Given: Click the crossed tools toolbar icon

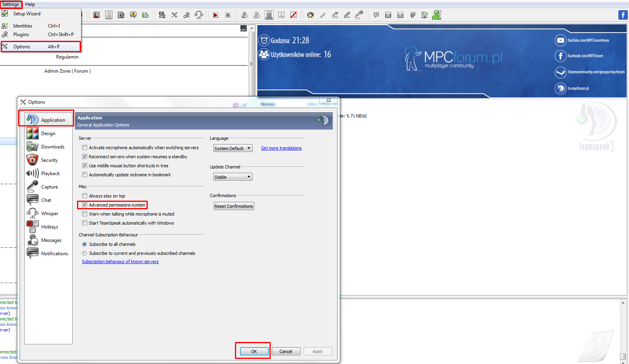Looking at the screenshot, I should click(x=174, y=15).
